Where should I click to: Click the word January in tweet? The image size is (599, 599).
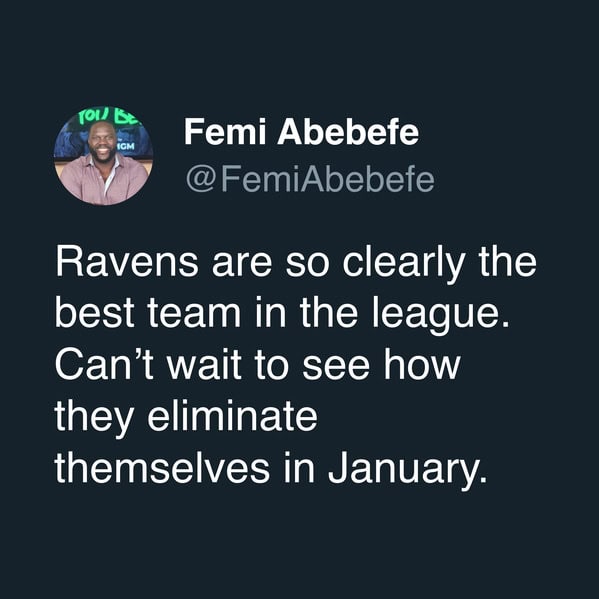pyautogui.click(x=408, y=469)
